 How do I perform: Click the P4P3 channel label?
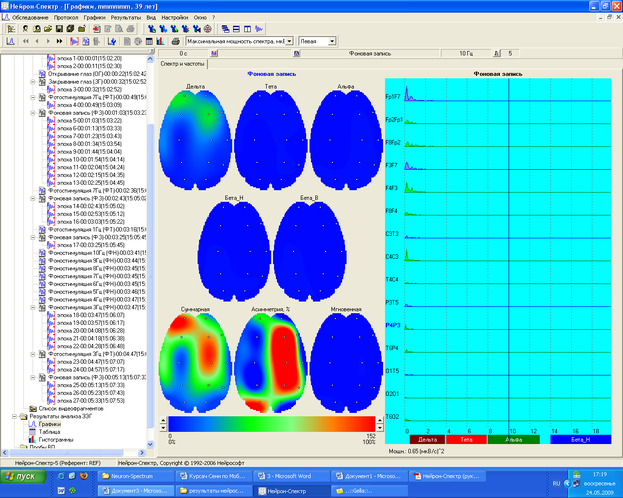click(393, 325)
